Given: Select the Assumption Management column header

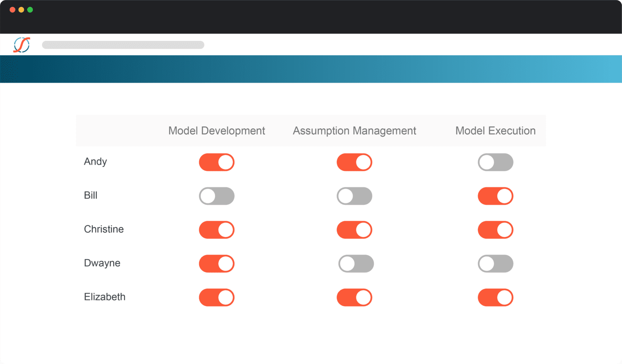Looking at the screenshot, I should point(354,130).
